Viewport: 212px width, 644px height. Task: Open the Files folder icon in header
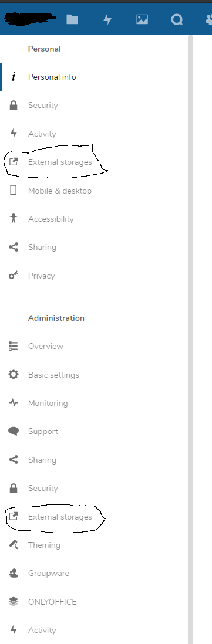72,19
